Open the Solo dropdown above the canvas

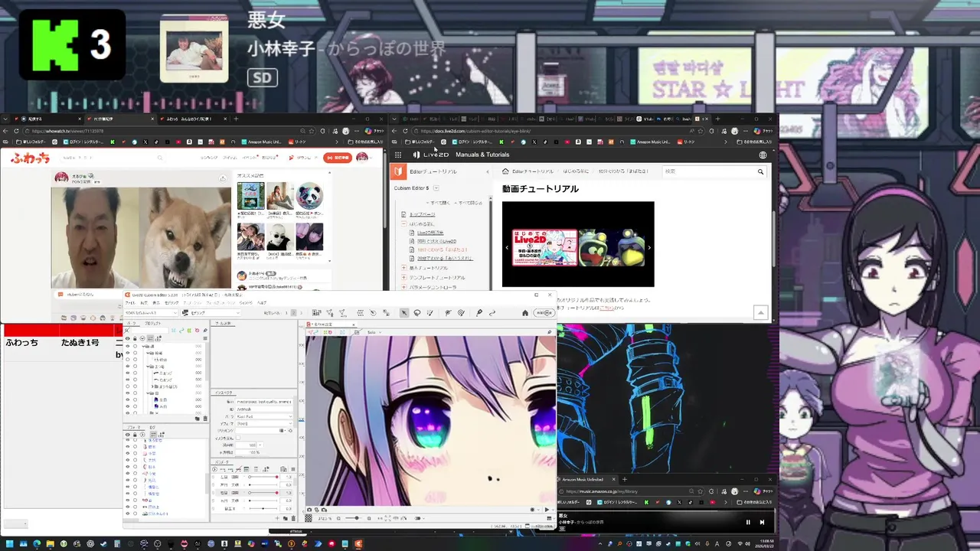(374, 332)
